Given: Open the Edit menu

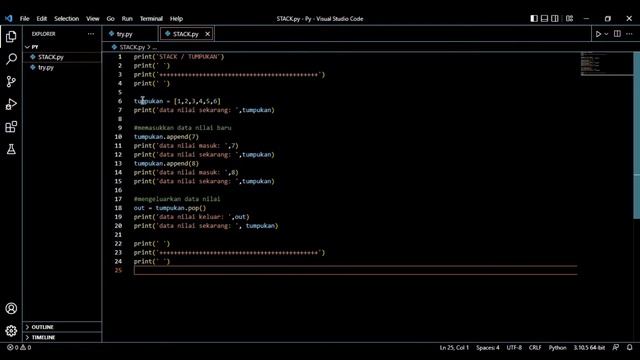Looking at the screenshot, I should pos(42,18).
